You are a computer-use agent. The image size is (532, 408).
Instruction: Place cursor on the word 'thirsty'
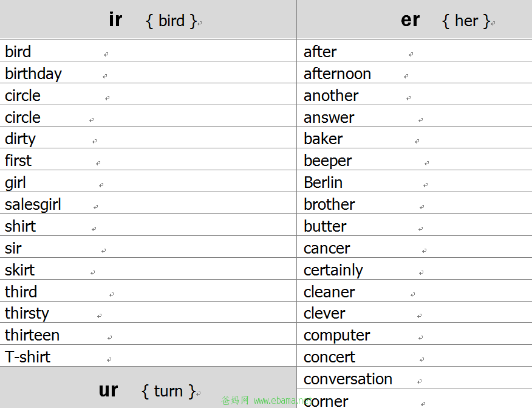(27, 313)
